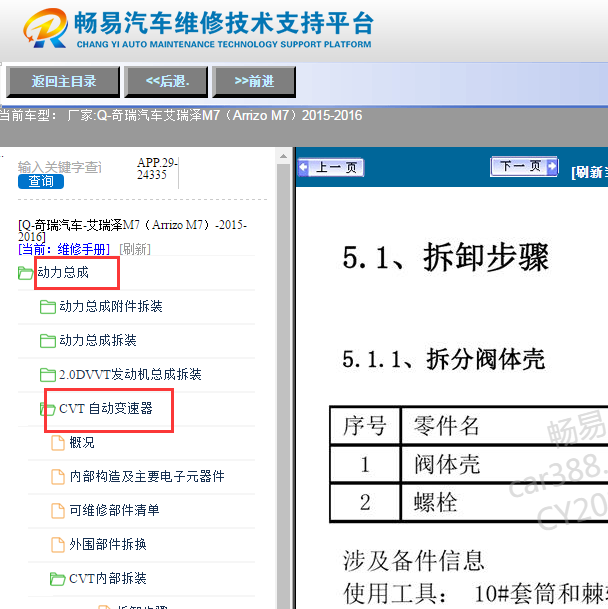Click the 内部构造及主要电子元器件 document icon
Screen dimensions: 608x609
pos(58,477)
